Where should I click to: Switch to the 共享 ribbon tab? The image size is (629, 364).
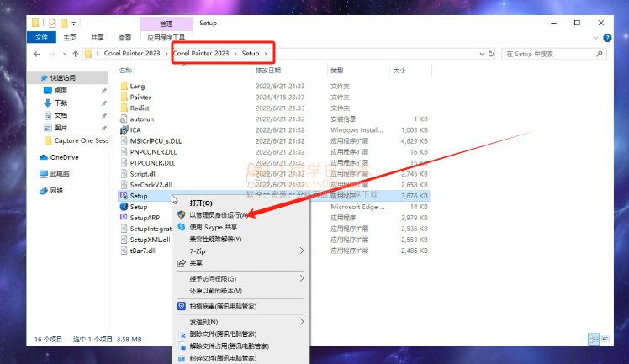point(97,37)
